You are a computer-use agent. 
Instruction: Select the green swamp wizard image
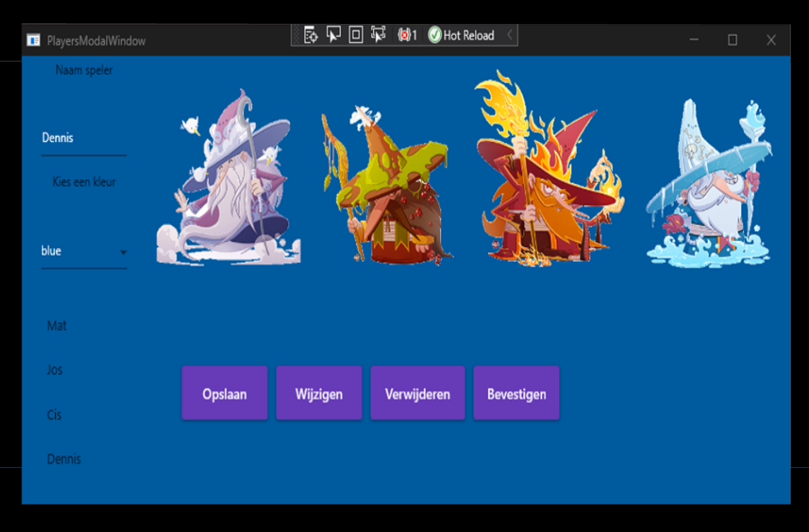coord(387,185)
